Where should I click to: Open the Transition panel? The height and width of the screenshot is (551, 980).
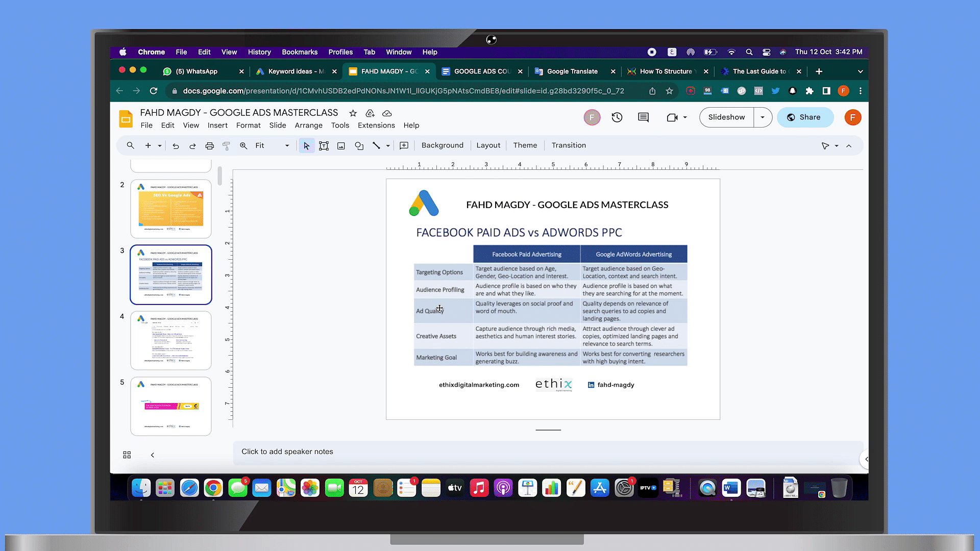568,145
